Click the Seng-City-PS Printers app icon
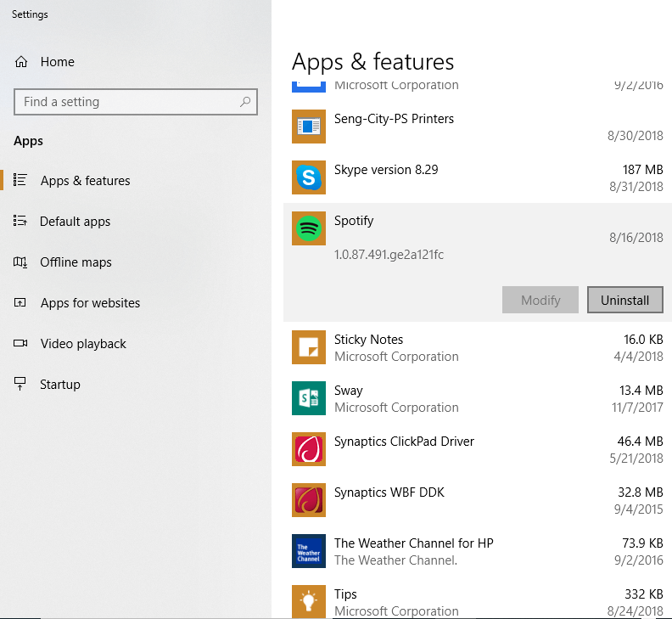The image size is (672, 619). (309, 127)
